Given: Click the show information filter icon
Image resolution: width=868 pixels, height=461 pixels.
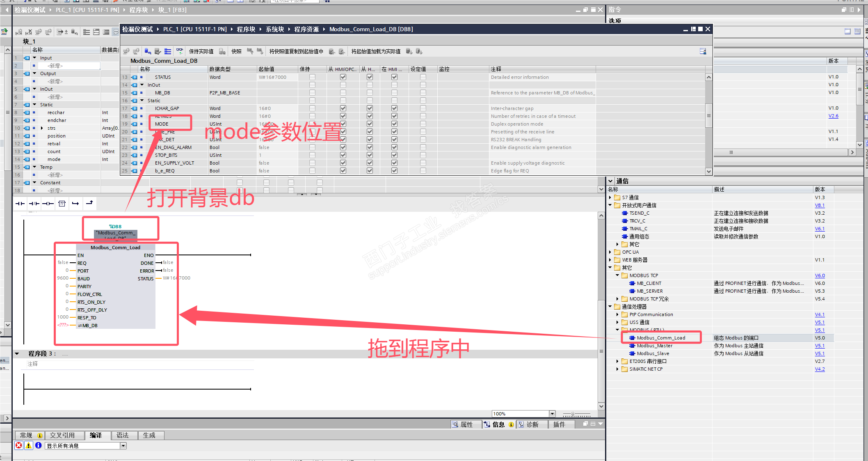Looking at the screenshot, I should click(x=39, y=445).
